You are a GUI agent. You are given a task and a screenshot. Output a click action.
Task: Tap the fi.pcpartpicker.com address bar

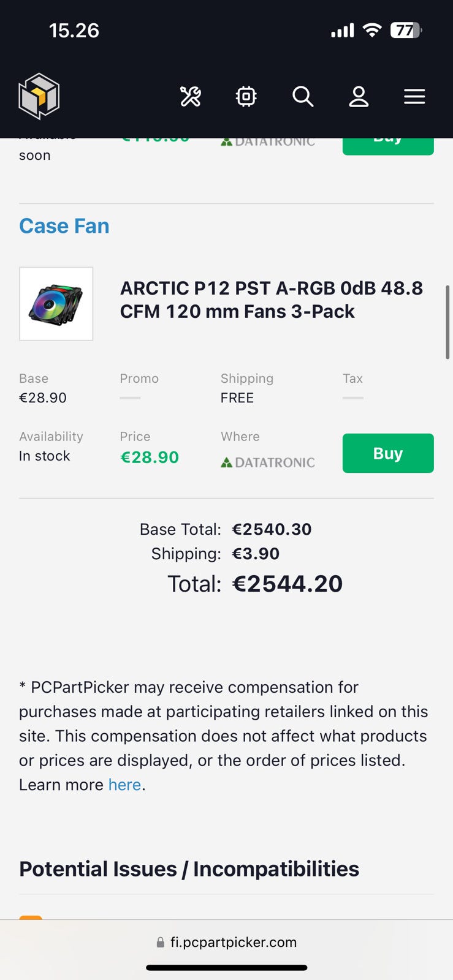pos(233,942)
